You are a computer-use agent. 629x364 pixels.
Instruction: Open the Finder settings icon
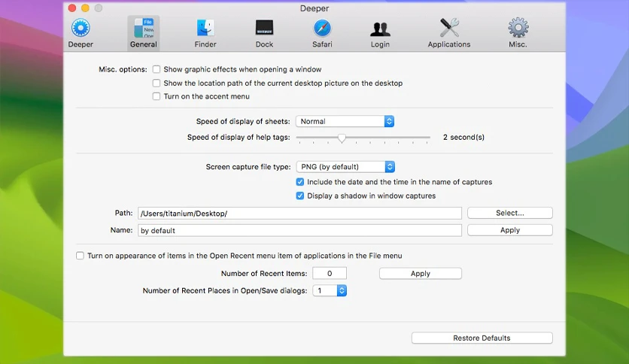pos(205,28)
